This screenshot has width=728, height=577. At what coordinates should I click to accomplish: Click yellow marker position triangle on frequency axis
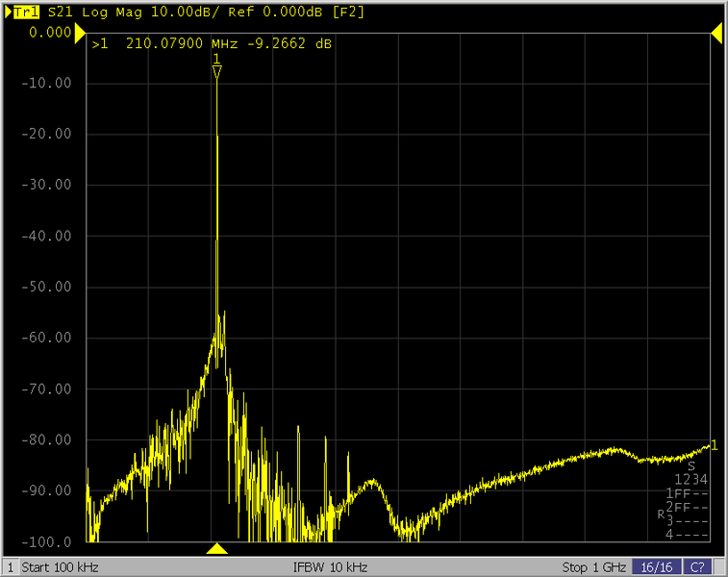point(217,549)
